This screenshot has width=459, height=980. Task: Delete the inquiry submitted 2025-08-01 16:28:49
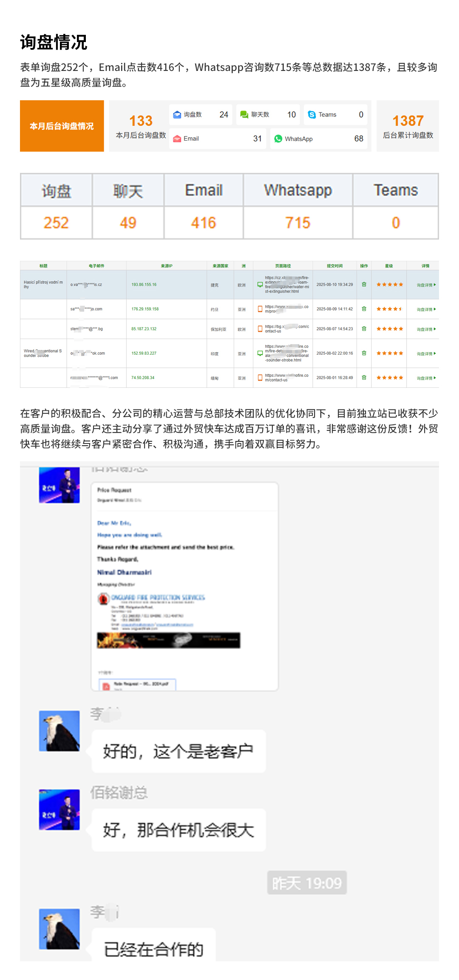tap(364, 378)
